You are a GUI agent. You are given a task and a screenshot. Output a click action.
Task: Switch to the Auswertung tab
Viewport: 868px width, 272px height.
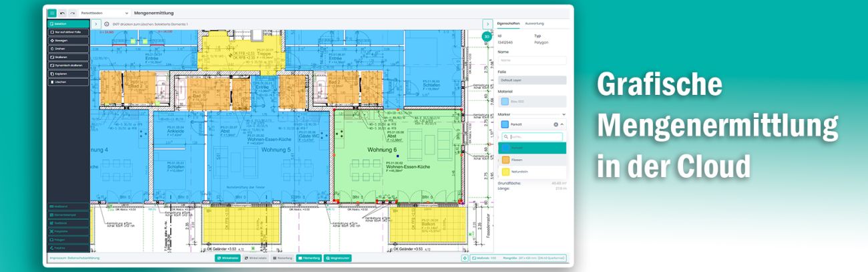point(534,23)
